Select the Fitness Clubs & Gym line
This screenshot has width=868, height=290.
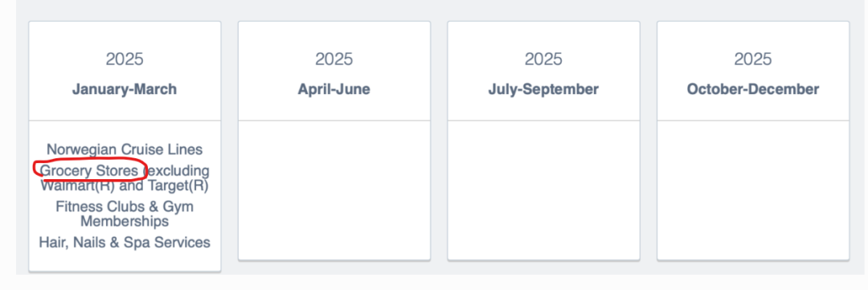(x=125, y=207)
